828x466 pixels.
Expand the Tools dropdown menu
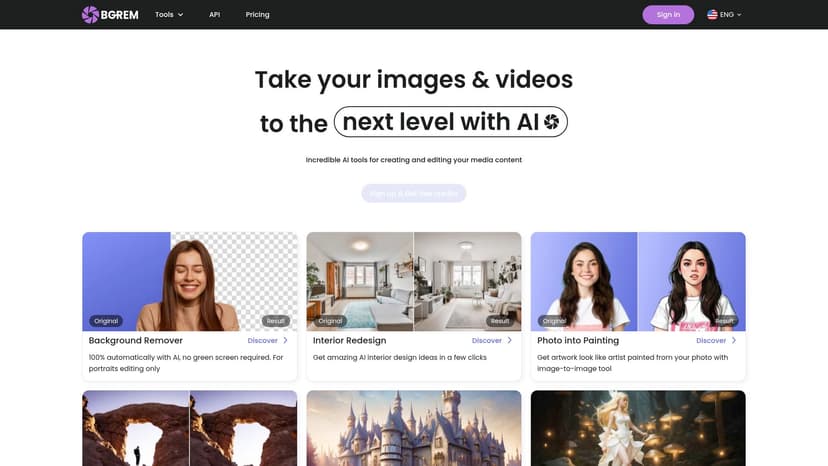point(169,15)
